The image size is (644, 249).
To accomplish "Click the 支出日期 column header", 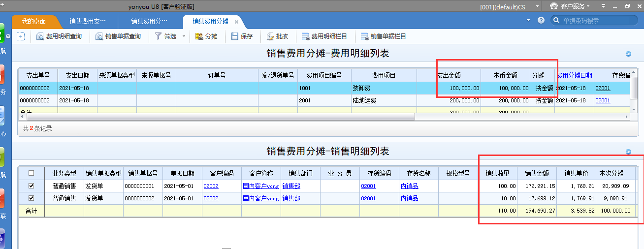I will click(x=77, y=75).
